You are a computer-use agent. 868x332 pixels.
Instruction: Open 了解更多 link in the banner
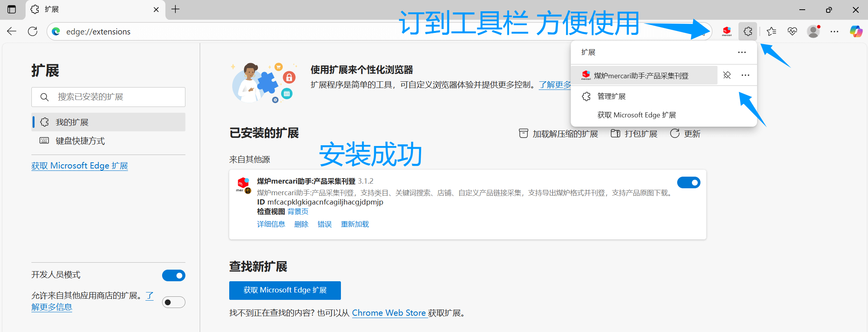point(555,85)
